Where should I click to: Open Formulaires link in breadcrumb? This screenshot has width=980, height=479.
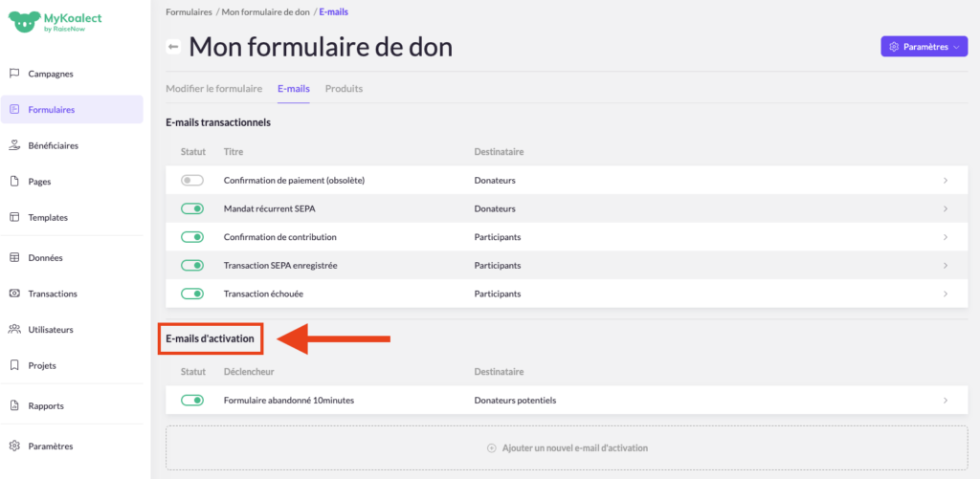tap(189, 11)
